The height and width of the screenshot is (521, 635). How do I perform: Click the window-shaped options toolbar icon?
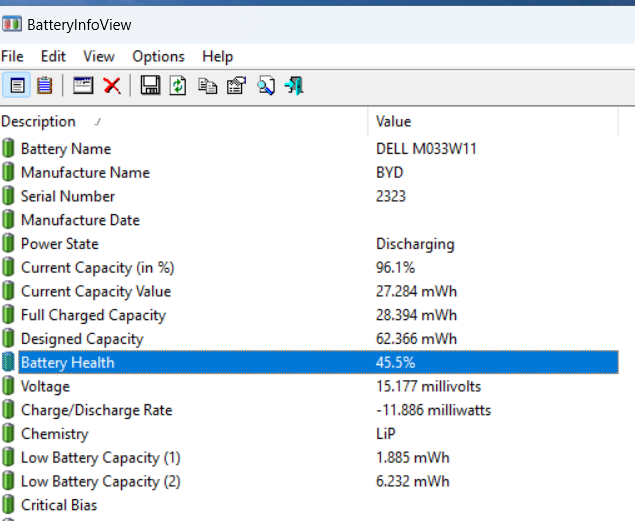(83, 85)
